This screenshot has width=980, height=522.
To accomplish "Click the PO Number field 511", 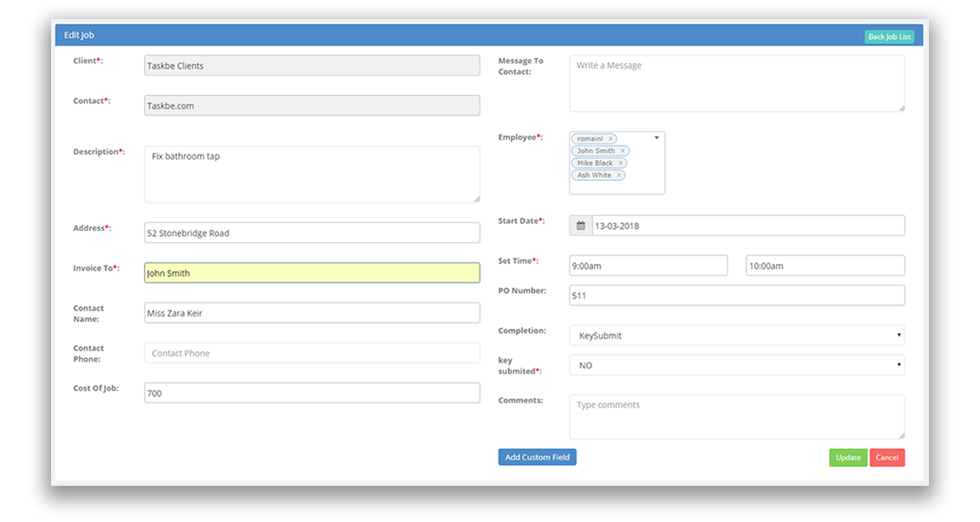I will click(737, 295).
